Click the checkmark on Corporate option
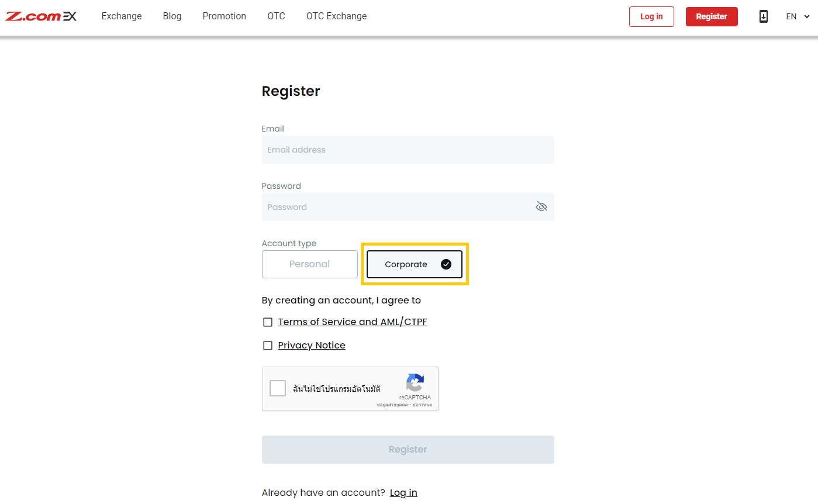 click(x=446, y=264)
